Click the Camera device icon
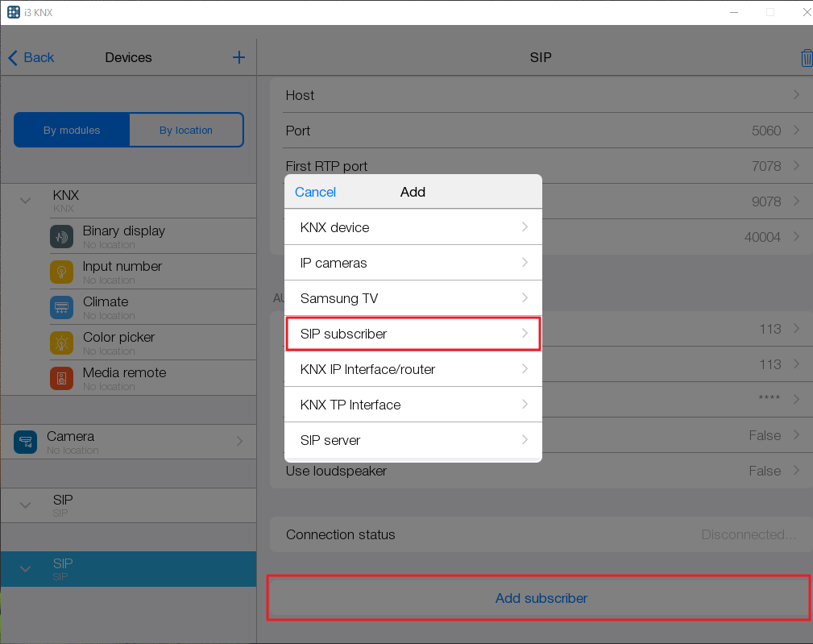 pos(26,442)
